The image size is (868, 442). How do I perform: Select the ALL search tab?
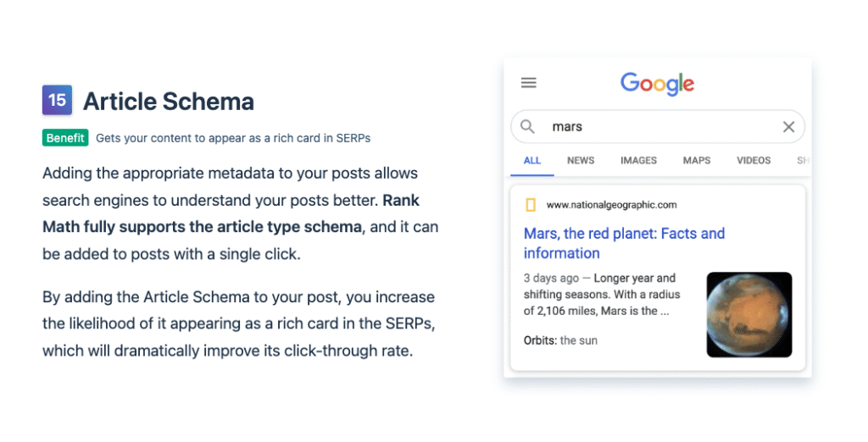coord(532,161)
